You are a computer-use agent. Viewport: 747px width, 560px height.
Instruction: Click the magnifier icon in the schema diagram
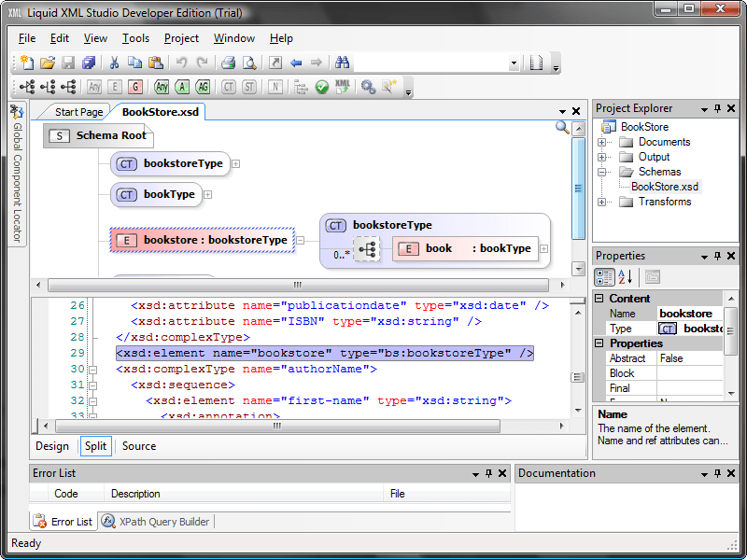coord(561,128)
